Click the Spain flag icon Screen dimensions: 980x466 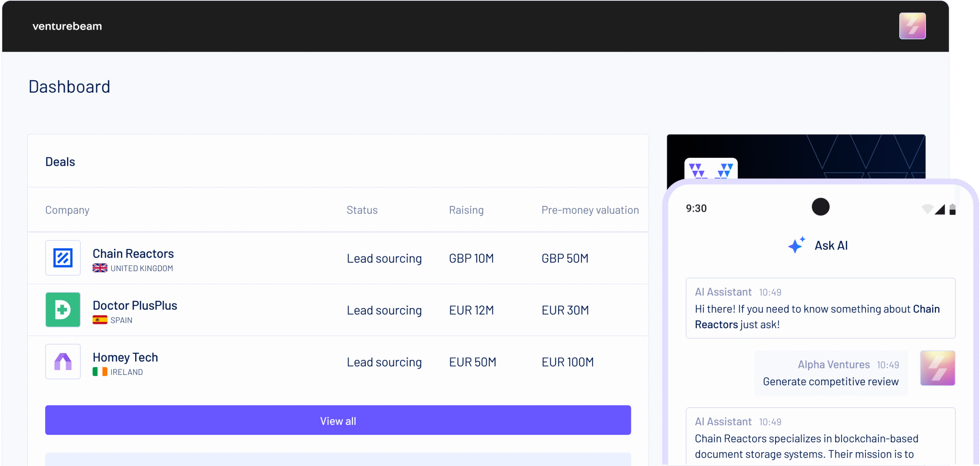click(100, 320)
